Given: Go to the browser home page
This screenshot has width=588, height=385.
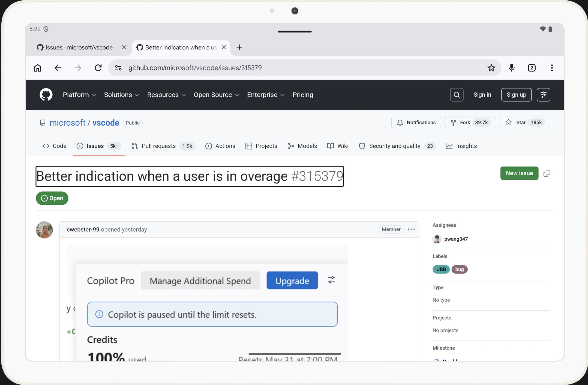Looking at the screenshot, I should click(x=38, y=68).
